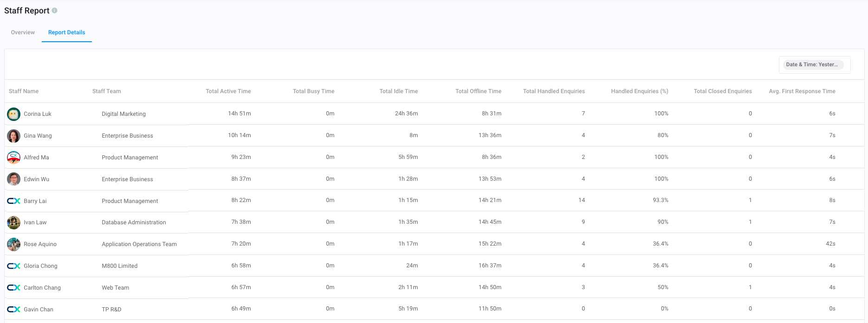Viewport: 868px width, 323px height.
Task: Select Gavin Chan's staff name
Action: (39, 310)
